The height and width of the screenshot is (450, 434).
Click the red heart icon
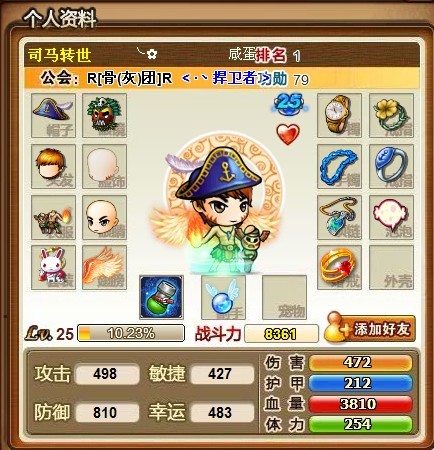(x=288, y=134)
